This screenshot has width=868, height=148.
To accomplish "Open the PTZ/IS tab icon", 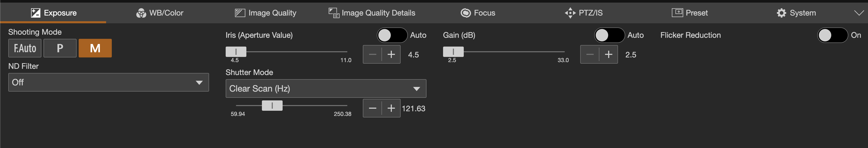I will coord(570,13).
